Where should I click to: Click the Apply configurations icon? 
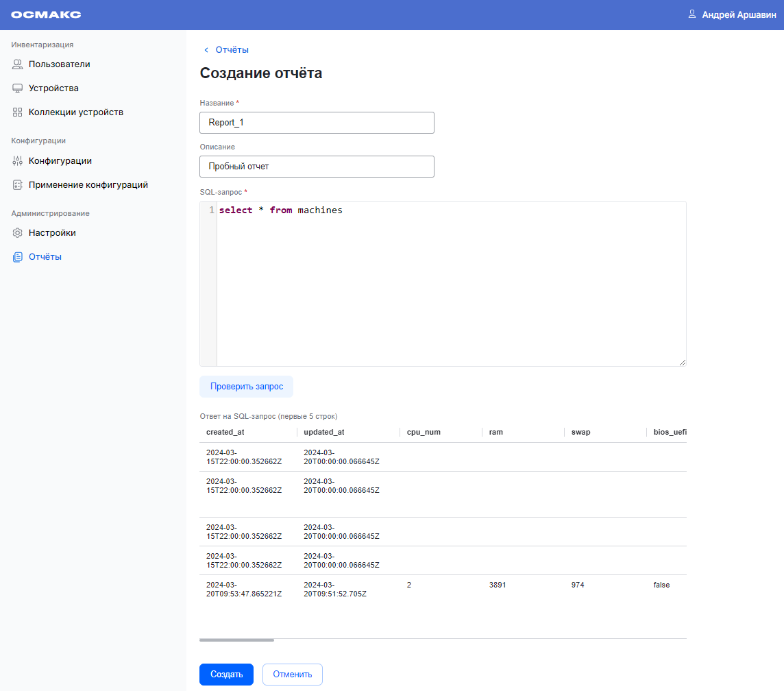(18, 185)
